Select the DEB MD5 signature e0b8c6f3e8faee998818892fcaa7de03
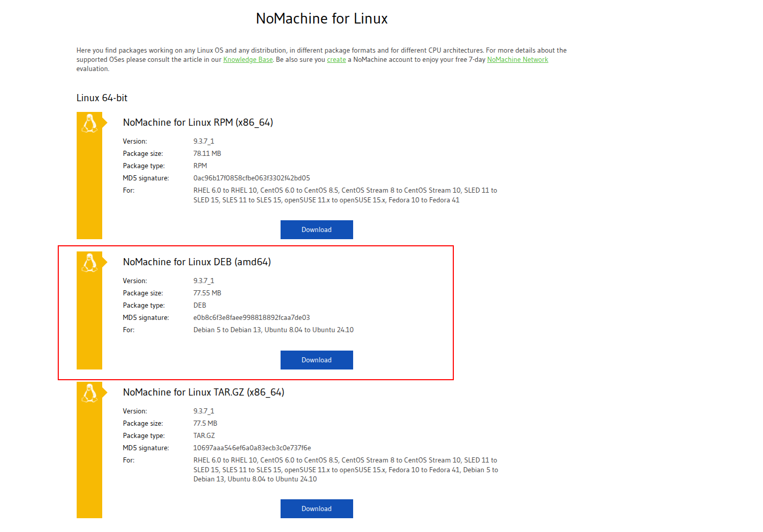This screenshot has height=532, width=763. tap(251, 318)
